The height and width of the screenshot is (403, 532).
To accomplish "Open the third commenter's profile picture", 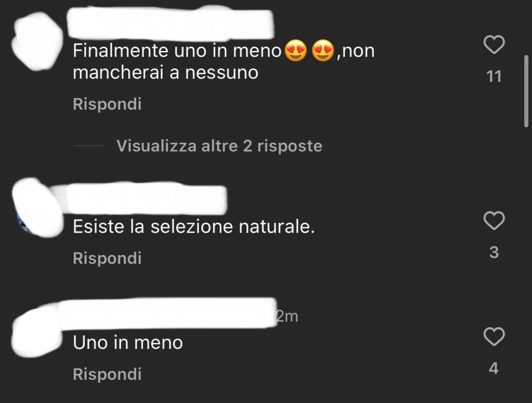I will pyautogui.click(x=37, y=333).
